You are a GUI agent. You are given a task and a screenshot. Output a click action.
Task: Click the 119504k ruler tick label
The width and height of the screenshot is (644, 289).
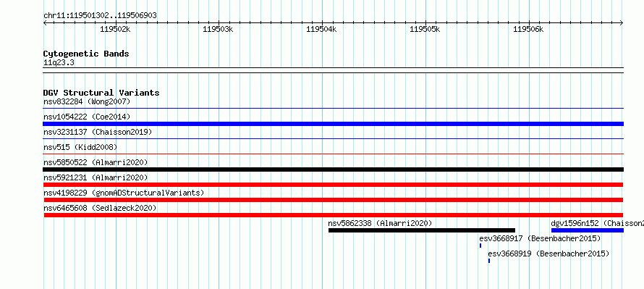321,29
